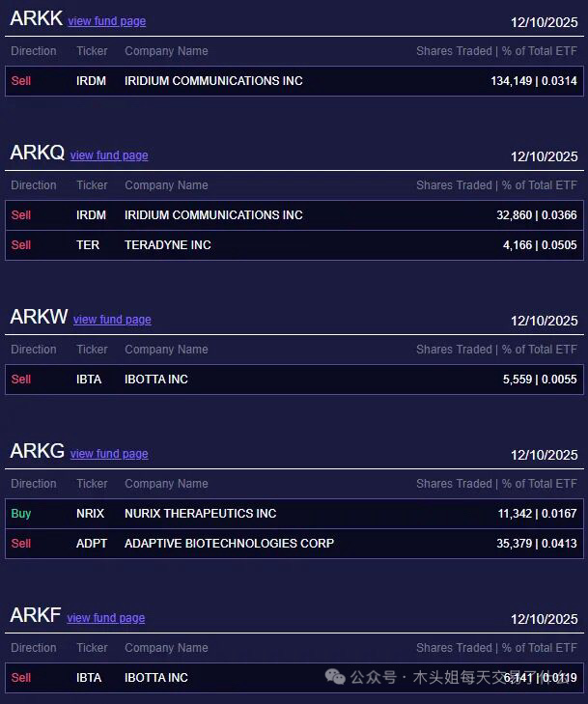Open the ARKW view fund page link
Image resolution: width=588 pixels, height=704 pixels.
[112, 320]
